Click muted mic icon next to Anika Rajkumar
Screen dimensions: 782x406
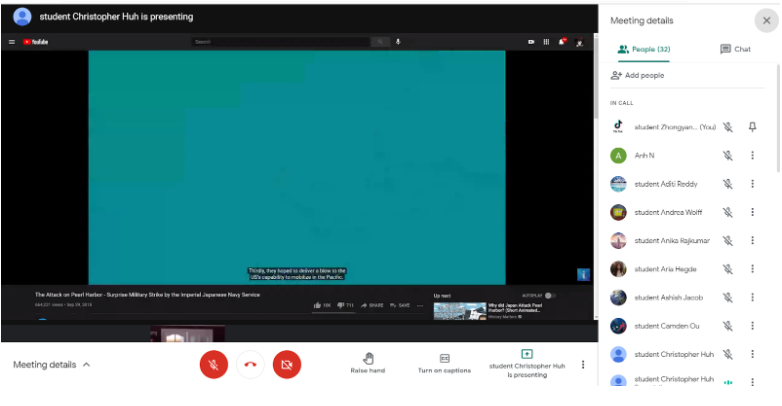coord(728,241)
